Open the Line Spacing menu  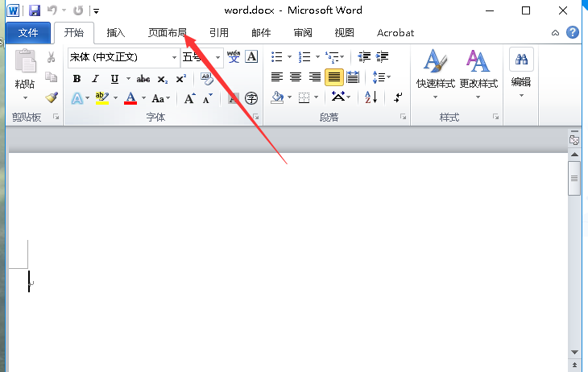pos(381,77)
